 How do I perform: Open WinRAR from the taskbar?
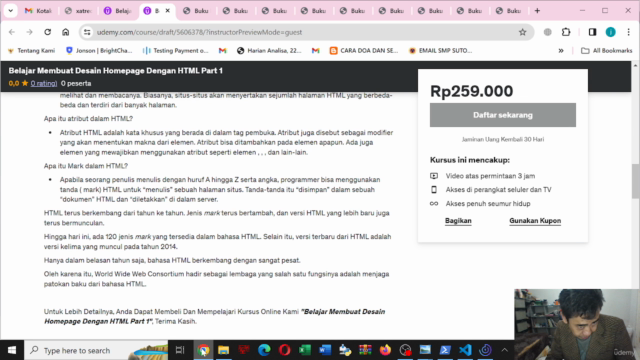coord(365,350)
